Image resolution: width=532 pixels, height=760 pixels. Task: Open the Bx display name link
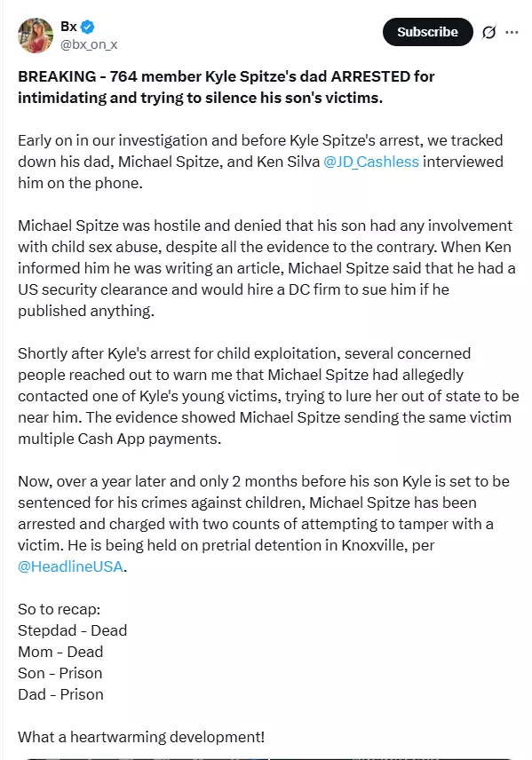coord(69,27)
